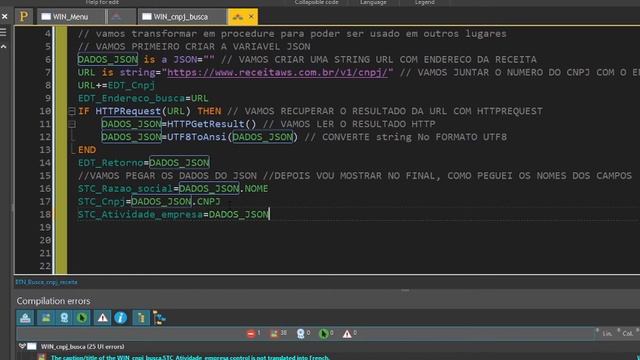Click the green cursor count indicator
Image resolution: width=640 pixels, height=360 pixels.
point(327,333)
